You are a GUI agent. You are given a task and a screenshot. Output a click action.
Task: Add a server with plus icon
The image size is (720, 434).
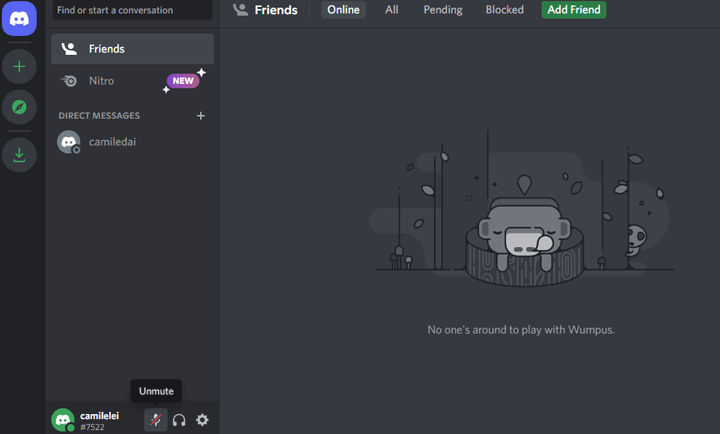[x=19, y=67]
